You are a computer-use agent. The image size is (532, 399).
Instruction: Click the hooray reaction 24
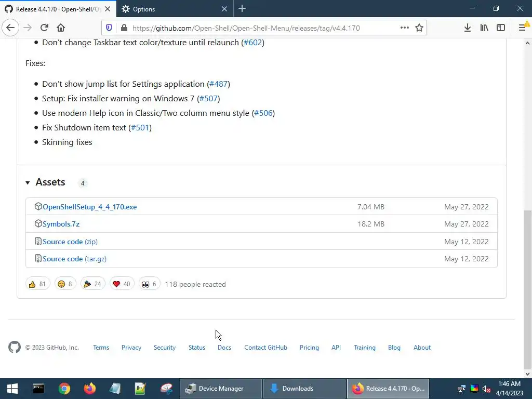93,284
